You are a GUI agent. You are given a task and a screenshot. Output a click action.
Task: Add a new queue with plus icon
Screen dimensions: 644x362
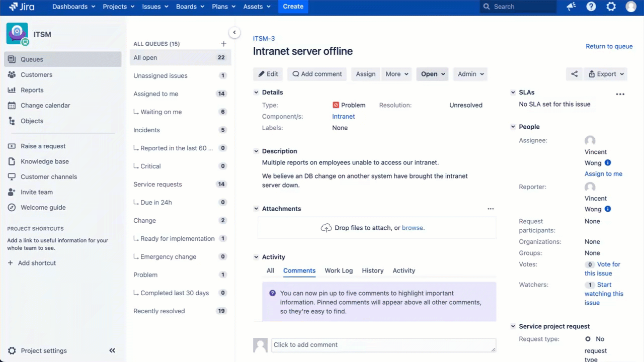point(223,44)
